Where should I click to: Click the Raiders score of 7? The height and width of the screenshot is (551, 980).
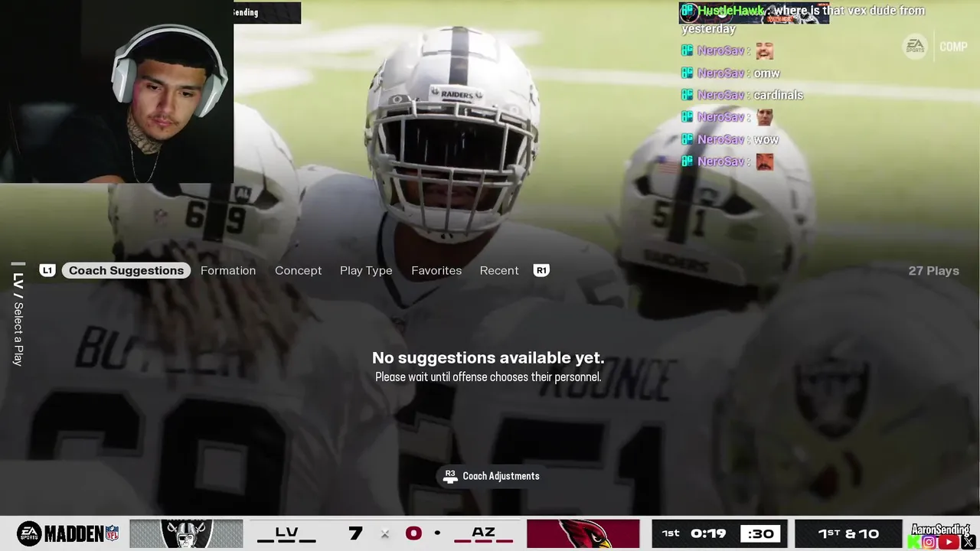pos(354,533)
